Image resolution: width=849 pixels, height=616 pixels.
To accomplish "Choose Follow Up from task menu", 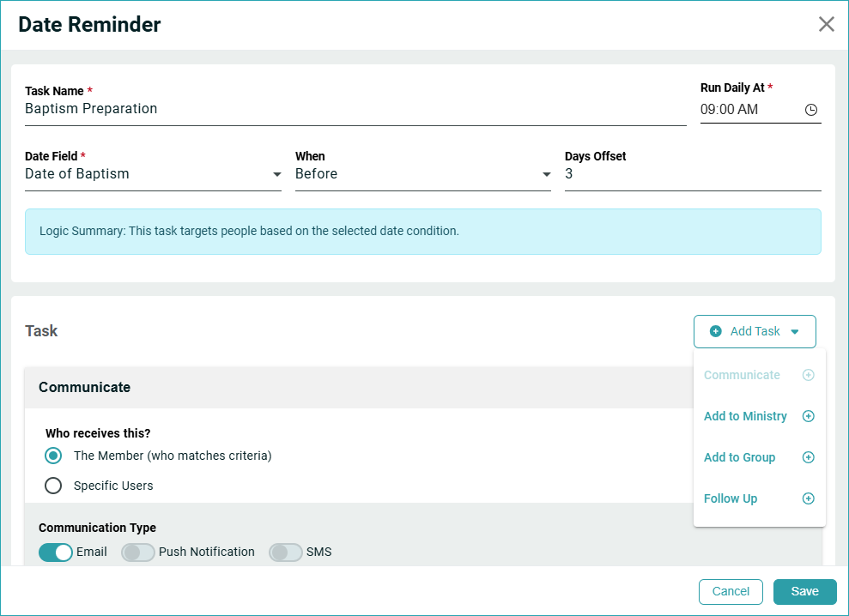I will [731, 498].
